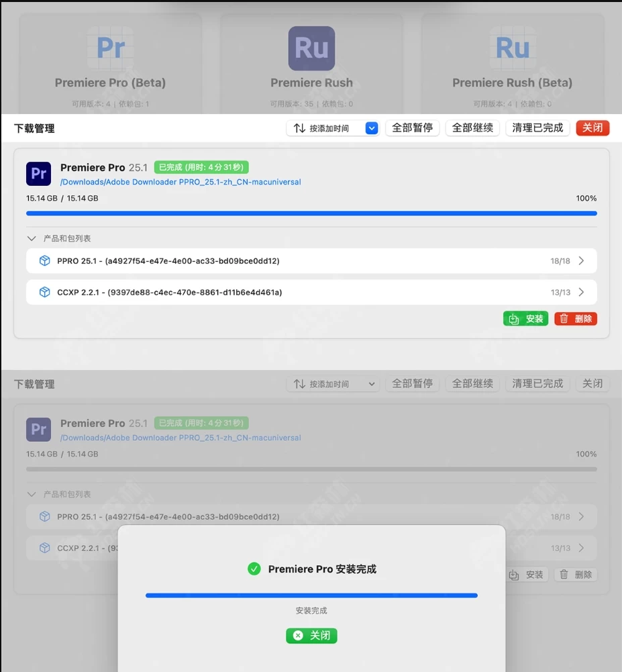Expand the active PPRO 25.1 row chevron
The image size is (622, 672).
[581, 260]
